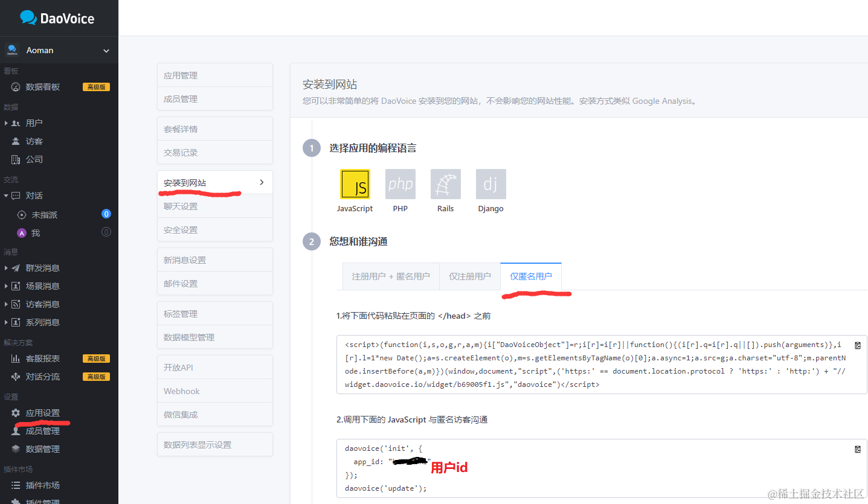Select the 未指派 conversations icon
The image size is (868, 504).
(x=22, y=215)
